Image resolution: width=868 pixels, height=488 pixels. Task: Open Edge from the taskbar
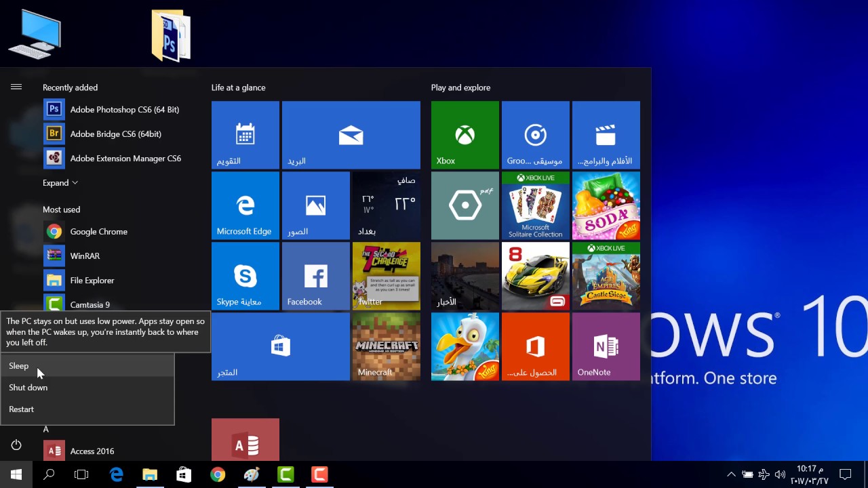(x=116, y=474)
